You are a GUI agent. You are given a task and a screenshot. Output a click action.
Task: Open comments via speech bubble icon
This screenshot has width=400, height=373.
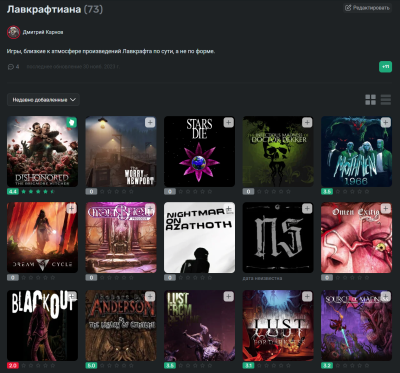click(x=10, y=67)
